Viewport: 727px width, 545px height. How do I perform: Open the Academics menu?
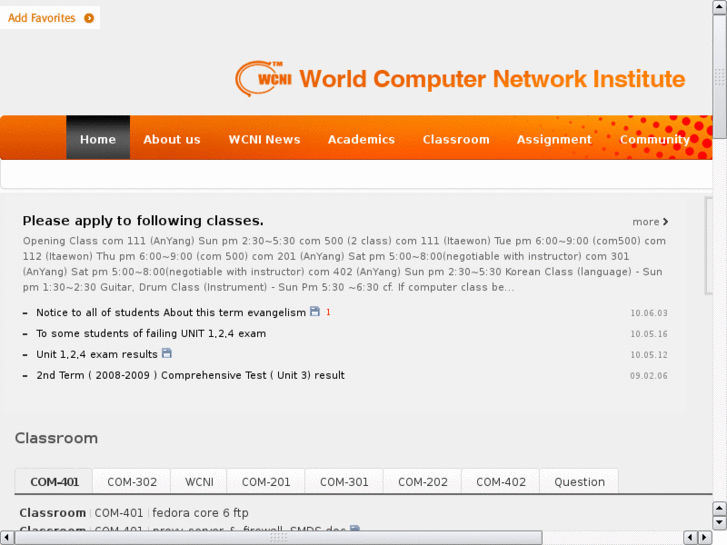click(361, 140)
